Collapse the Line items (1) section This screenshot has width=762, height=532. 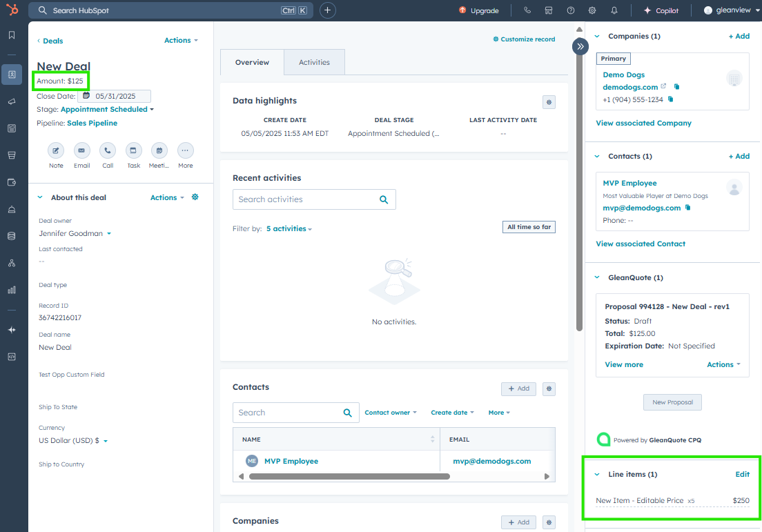pos(597,474)
